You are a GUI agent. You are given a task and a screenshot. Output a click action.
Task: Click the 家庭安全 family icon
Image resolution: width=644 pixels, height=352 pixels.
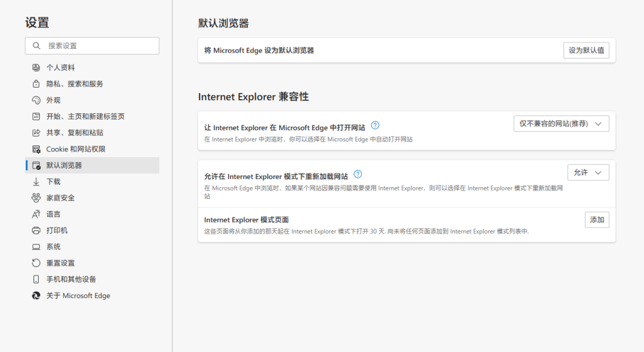click(x=36, y=198)
